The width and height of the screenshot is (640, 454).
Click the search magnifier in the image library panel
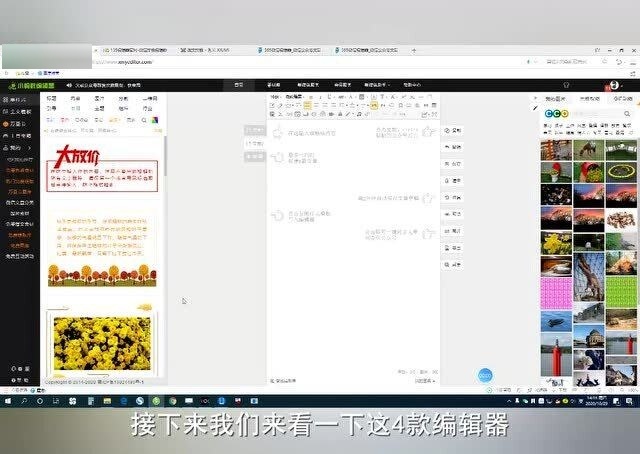point(627,114)
